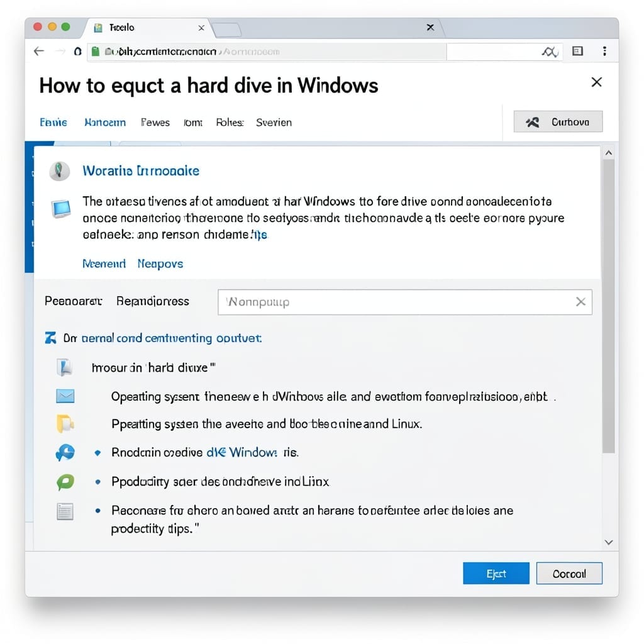Follow the blue link ending the paragraph
This screenshot has width=644, height=644.
click(x=258, y=235)
